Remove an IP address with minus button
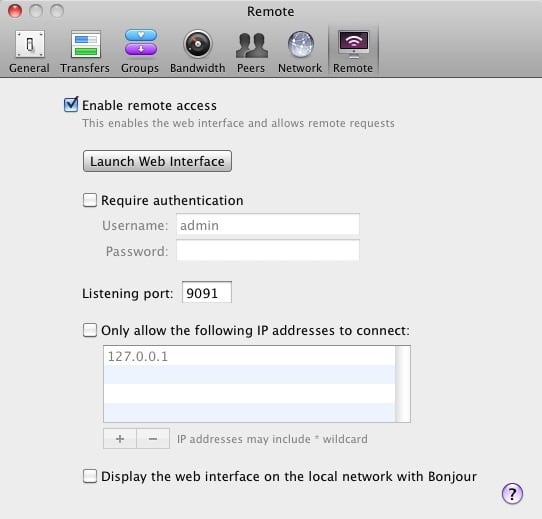This screenshot has width=542, height=519. tap(153, 438)
